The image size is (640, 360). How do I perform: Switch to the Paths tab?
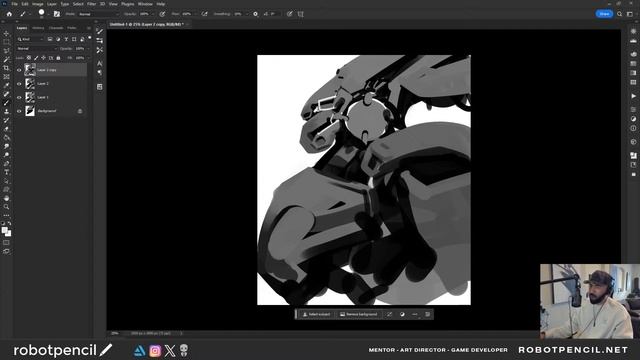[72, 28]
